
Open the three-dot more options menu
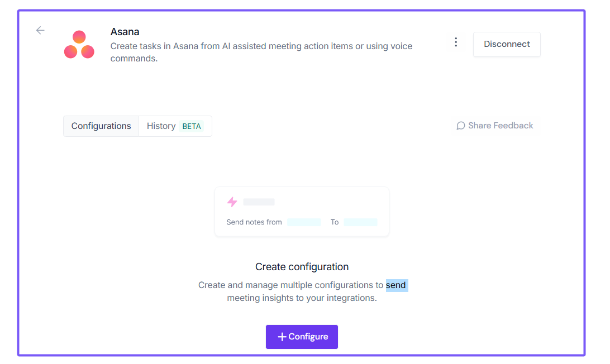click(456, 42)
